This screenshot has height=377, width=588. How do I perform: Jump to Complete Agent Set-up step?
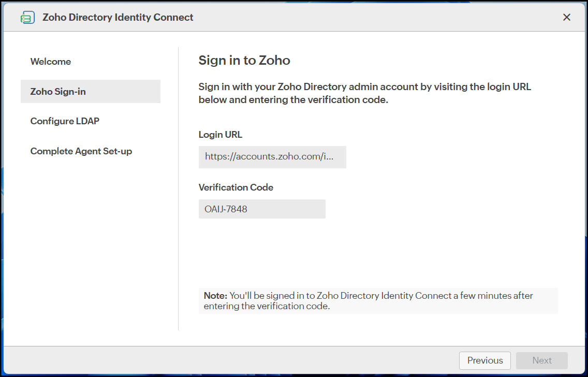[81, 151]
